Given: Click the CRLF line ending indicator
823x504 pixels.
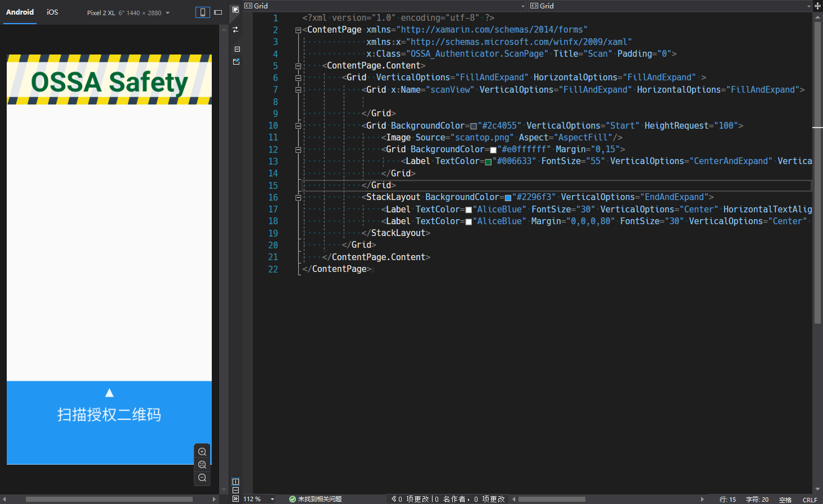Looking at the screenshot, I should pos(810,500).
